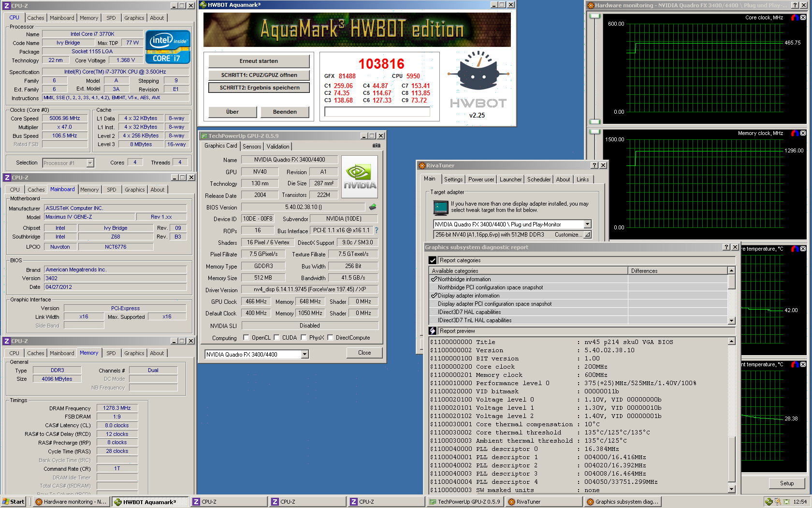Image resolution: width=812 pixels, height=508 pixels.
Task: Open CPU-Z Processor #1 selection dropdown
Action: [x=90, y=163]
